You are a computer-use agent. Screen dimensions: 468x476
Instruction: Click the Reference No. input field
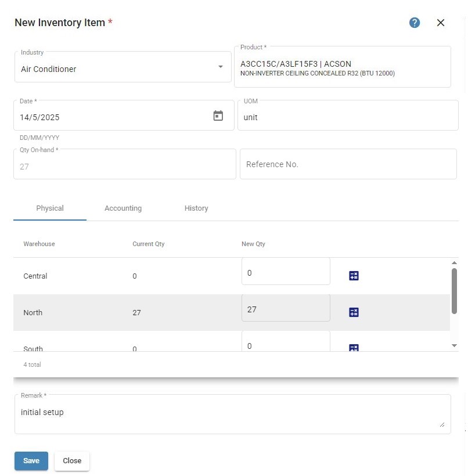[348, 164]
